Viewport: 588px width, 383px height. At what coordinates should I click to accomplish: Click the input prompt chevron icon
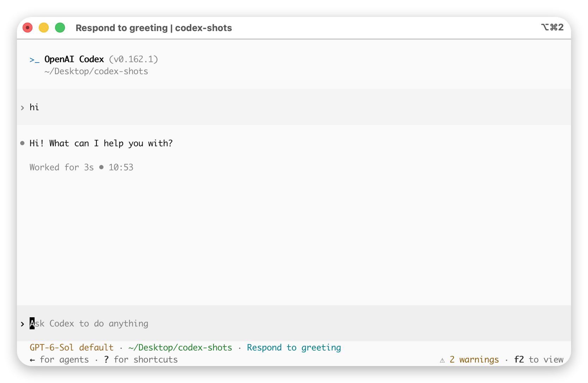click(x=22, y=324)
